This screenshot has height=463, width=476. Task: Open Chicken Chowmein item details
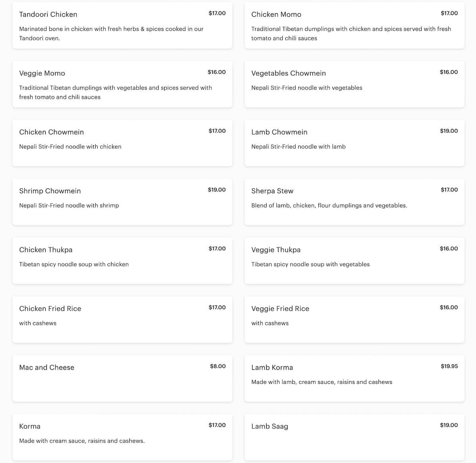click(x=52, y=132)
